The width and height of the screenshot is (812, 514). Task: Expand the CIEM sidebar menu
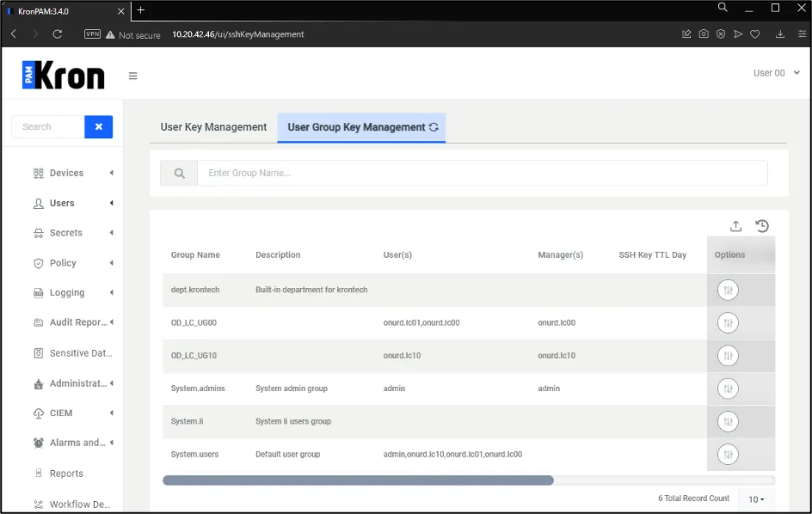click(x=72, y=413)
